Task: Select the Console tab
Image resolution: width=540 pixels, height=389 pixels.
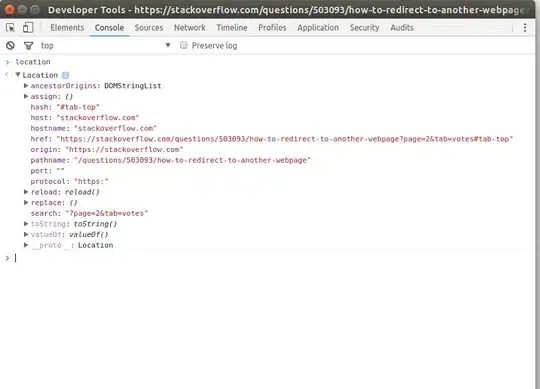Action: click(x=109, y=28)
